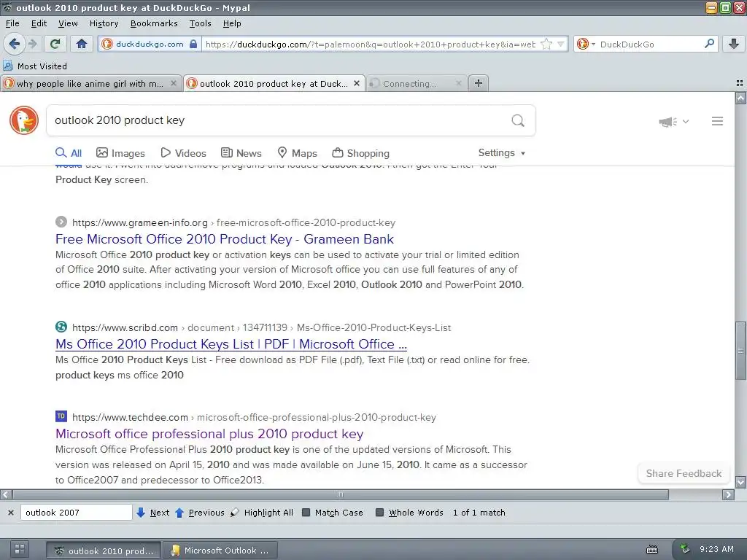Bookmark this page with the star icon

pos(546,44)
